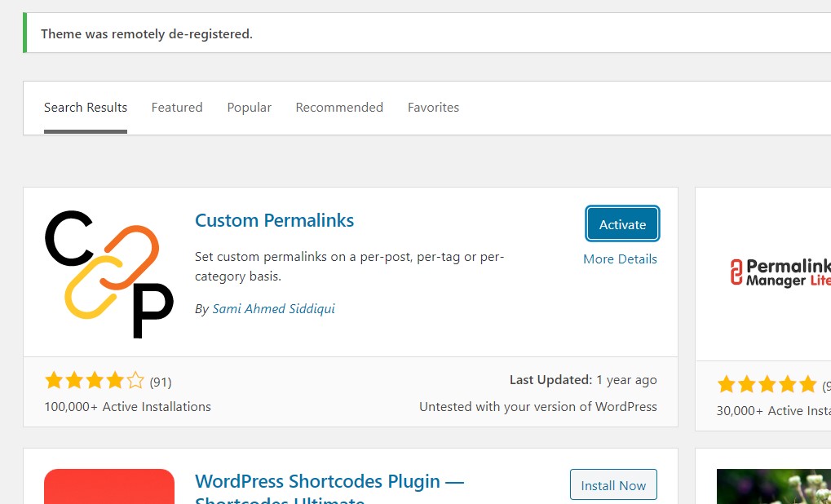Click the red Shortcodes Ultimate plugin icon
Screen dimensions: 831x504
108,486
